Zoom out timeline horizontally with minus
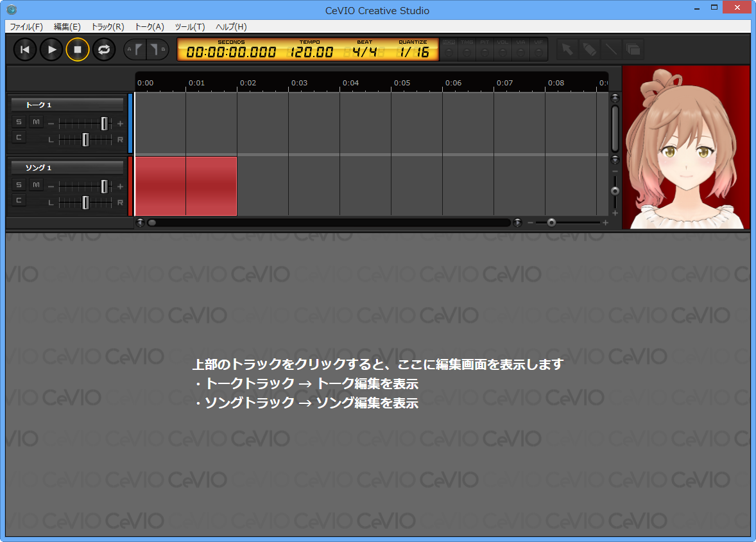 point(530,222)
